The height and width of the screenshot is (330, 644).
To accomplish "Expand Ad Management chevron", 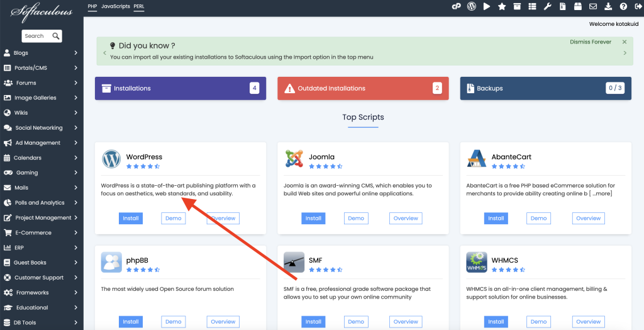I will 76,142.
